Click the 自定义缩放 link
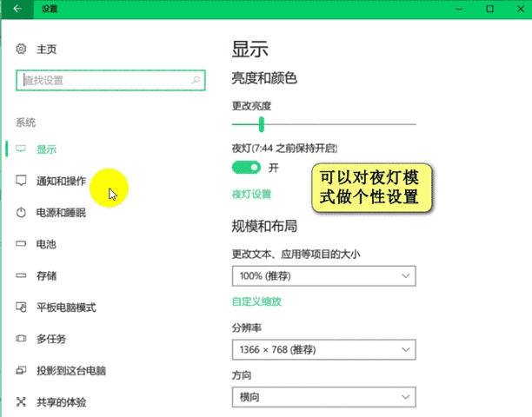Screen dimensions: 532x417 [x=256, y=301]
